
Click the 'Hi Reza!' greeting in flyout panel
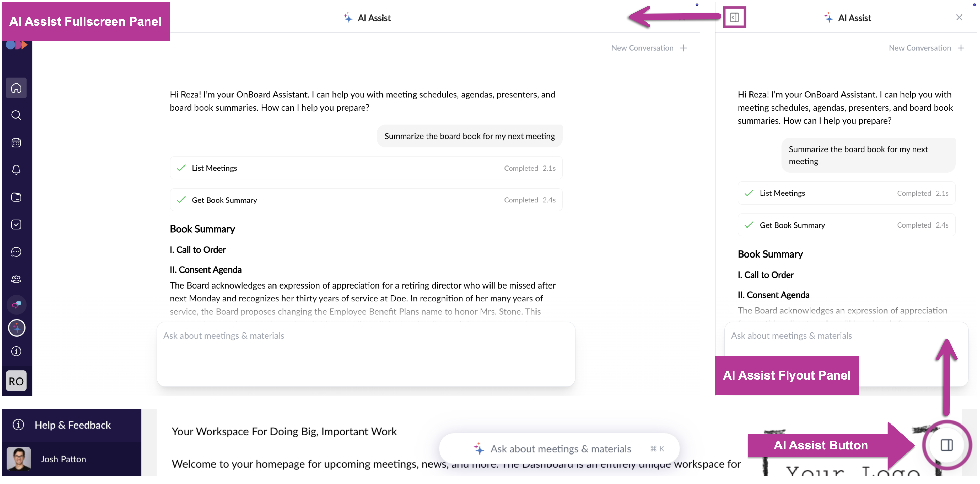click(x=845, y=107)
